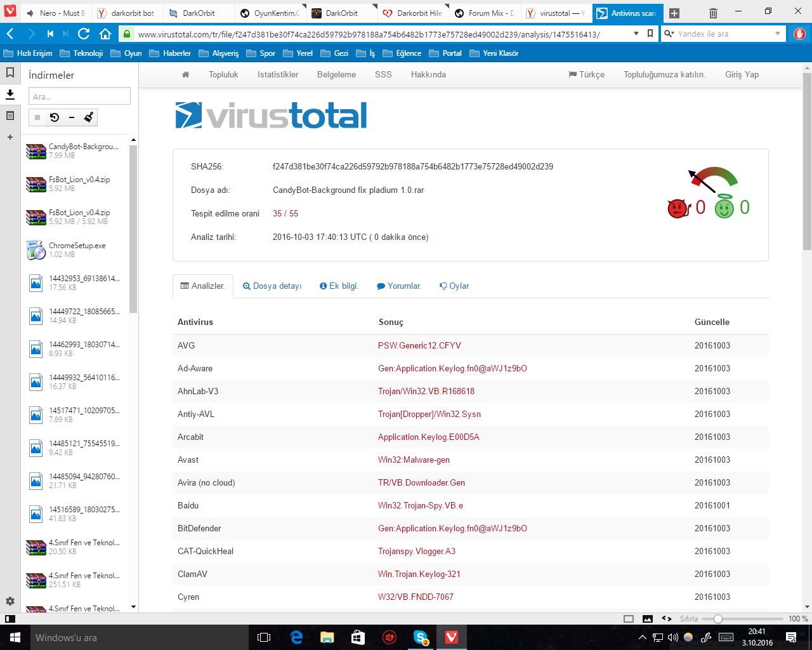
Task: Click the Yandex ile ara search field
Action: coord(723,34)
